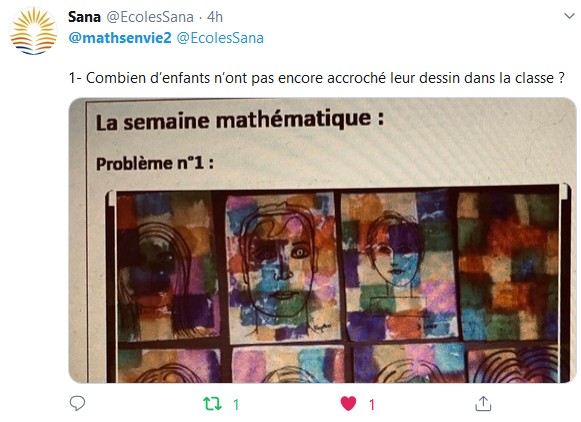The width and height of the screenshot is (581, 422).
Task: Click the red heart like icon
Action: click(348, 403)
